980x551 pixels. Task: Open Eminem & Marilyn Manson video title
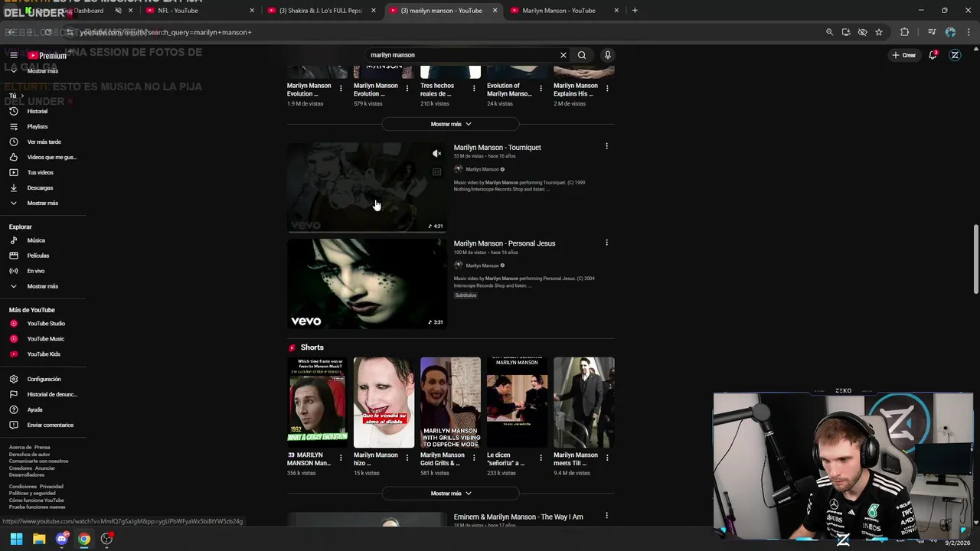518,517
